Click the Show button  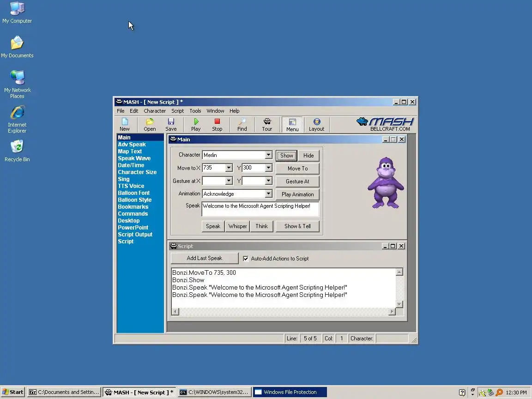(286, 155)
